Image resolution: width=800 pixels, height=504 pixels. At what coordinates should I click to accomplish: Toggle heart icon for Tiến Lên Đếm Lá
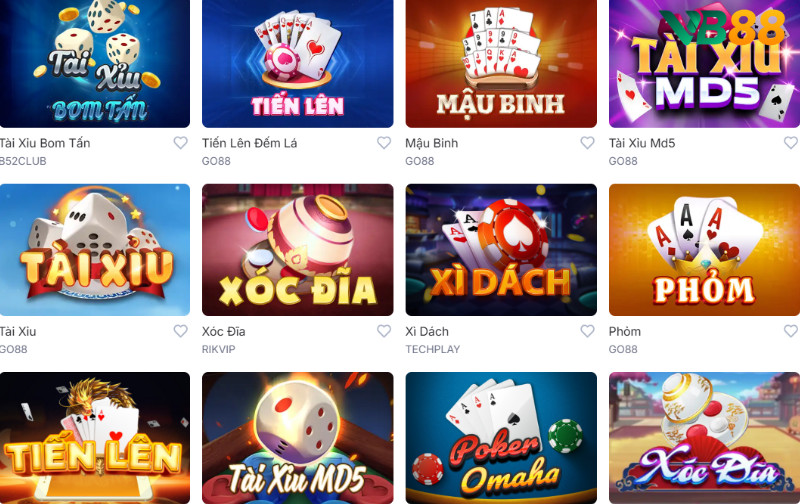384,143
